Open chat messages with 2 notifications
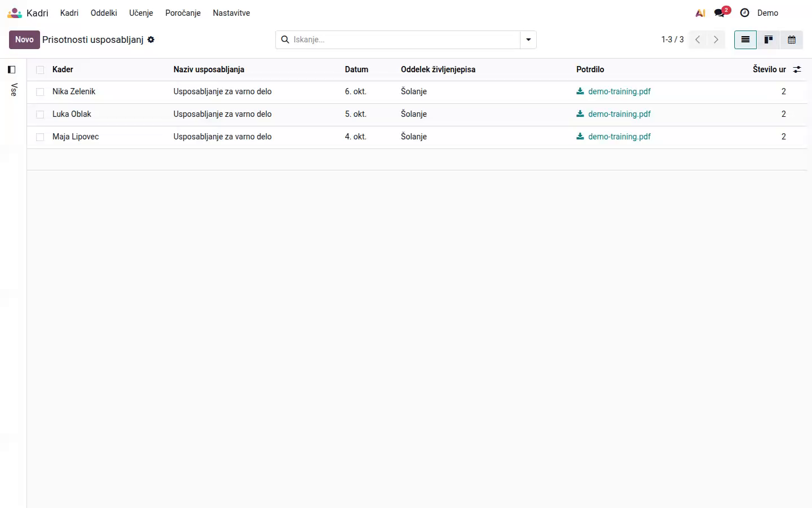 (721, 12)
